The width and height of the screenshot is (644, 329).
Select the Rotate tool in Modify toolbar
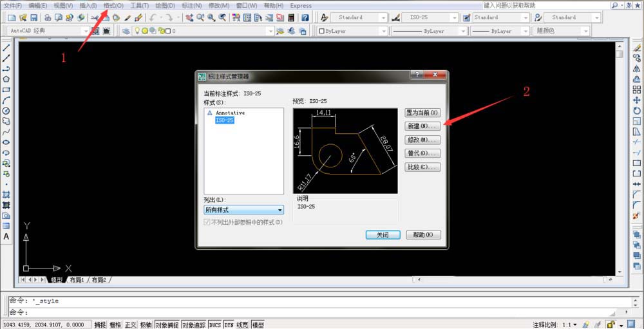click(x=637, y=111)
